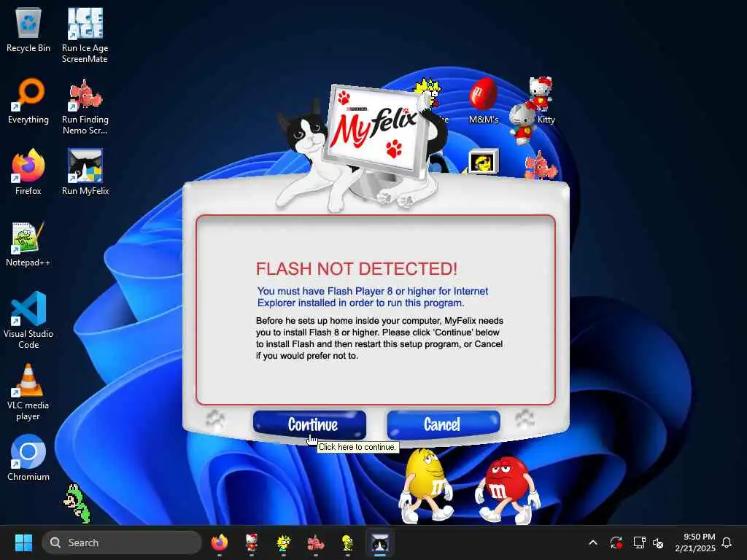Click the taskbar Search box
747x560 pixels.
pos(122,542)
